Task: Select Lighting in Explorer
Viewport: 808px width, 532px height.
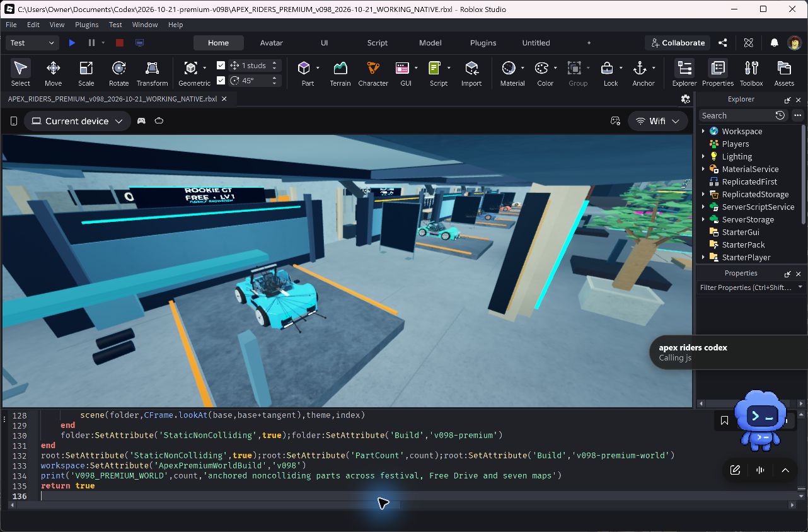Action: coord(737,156)
